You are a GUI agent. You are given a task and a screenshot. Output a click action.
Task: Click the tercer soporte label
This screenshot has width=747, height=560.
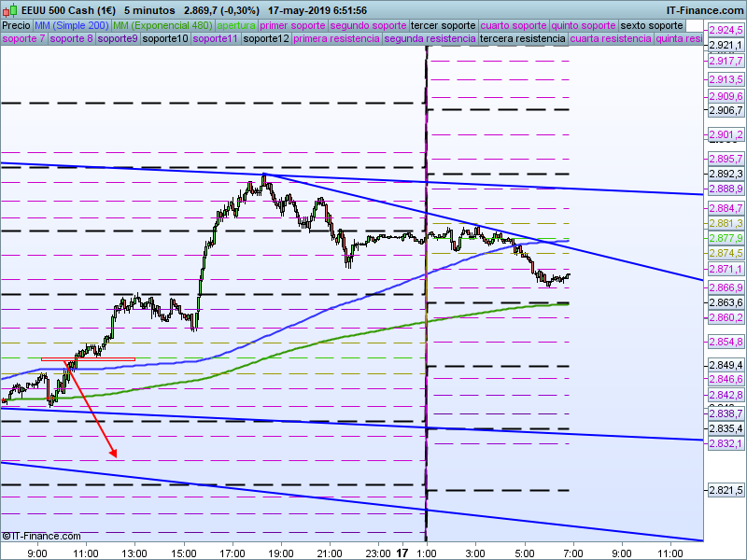(x=443, y=26)
